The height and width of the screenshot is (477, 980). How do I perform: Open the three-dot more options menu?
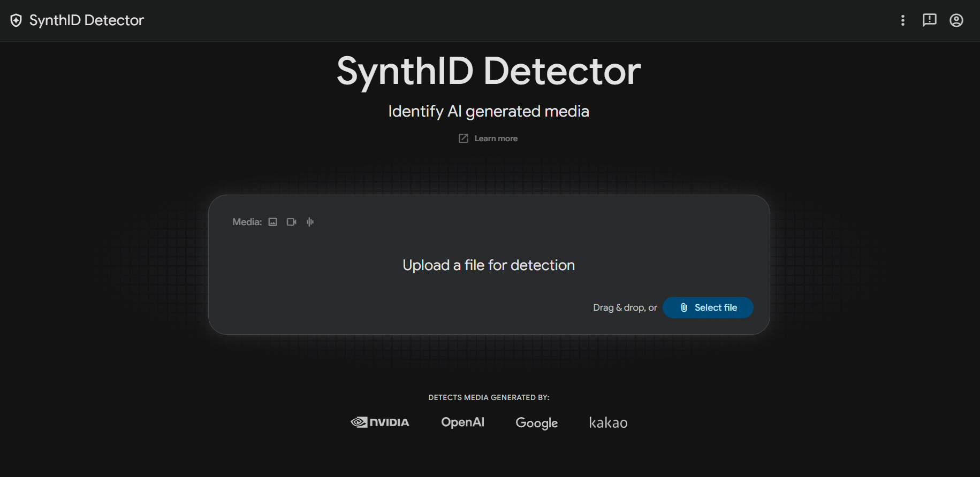[903, 20]
